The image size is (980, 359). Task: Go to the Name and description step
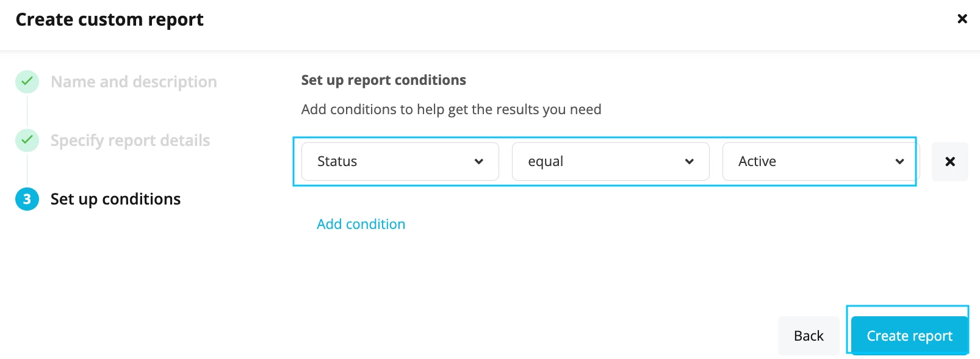[134, 82]
